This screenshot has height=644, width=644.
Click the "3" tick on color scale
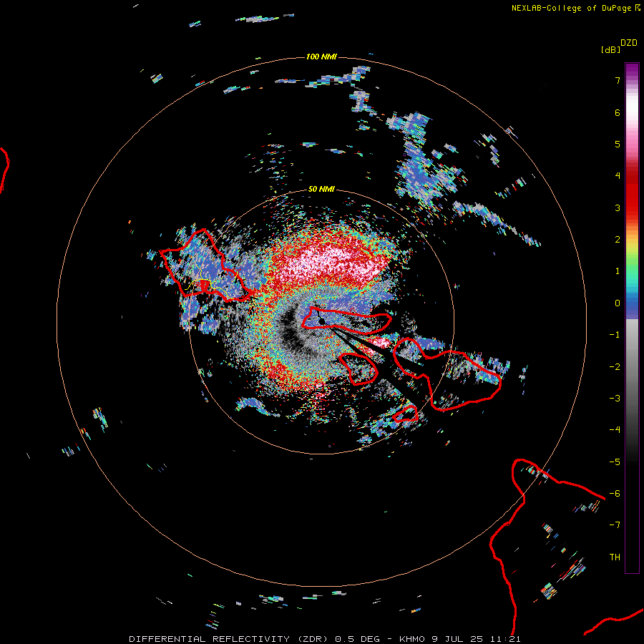tap(618, 208)
